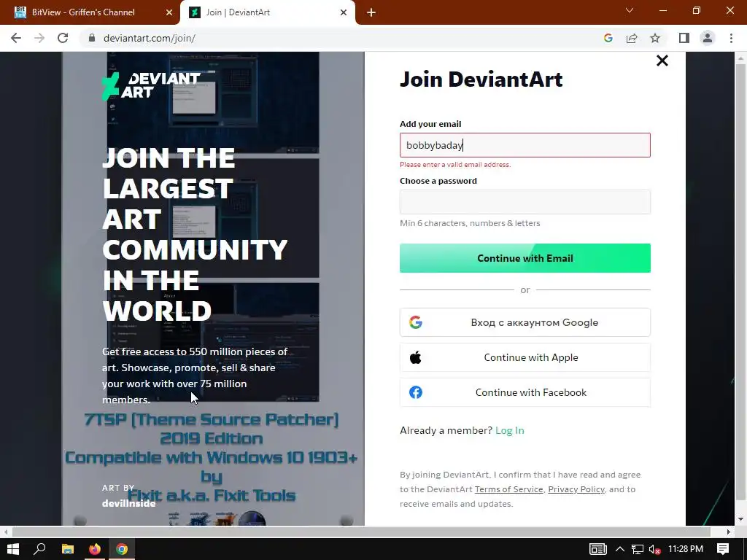Click the Google logo in sign-in button

point(415,322)
